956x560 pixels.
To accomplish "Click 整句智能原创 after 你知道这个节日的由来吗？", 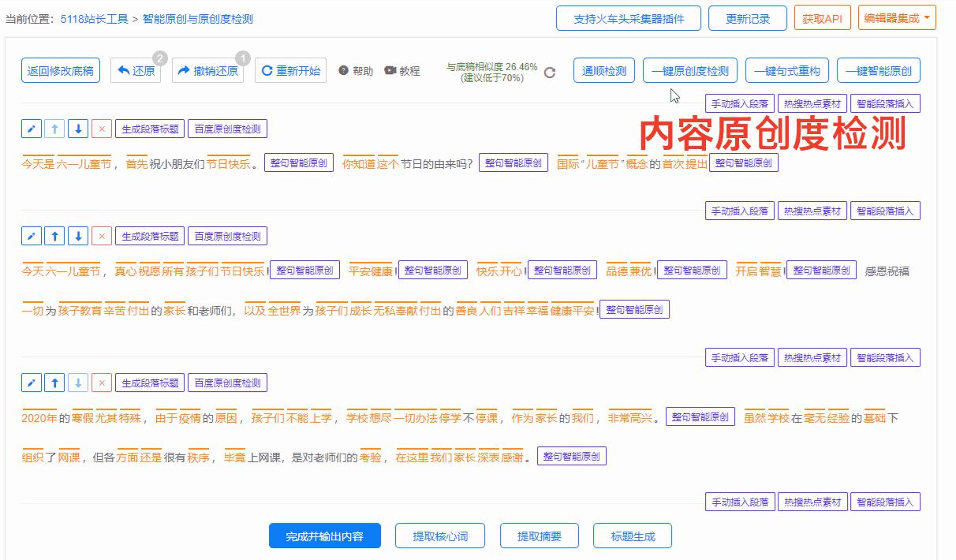I will coord(514,163).
